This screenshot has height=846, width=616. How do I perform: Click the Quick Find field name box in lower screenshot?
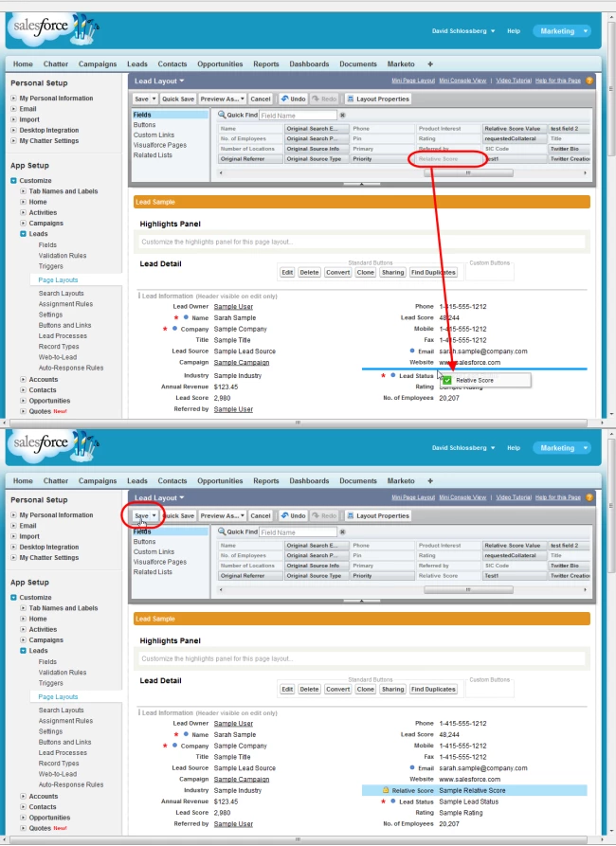click(x=298, y=532)
